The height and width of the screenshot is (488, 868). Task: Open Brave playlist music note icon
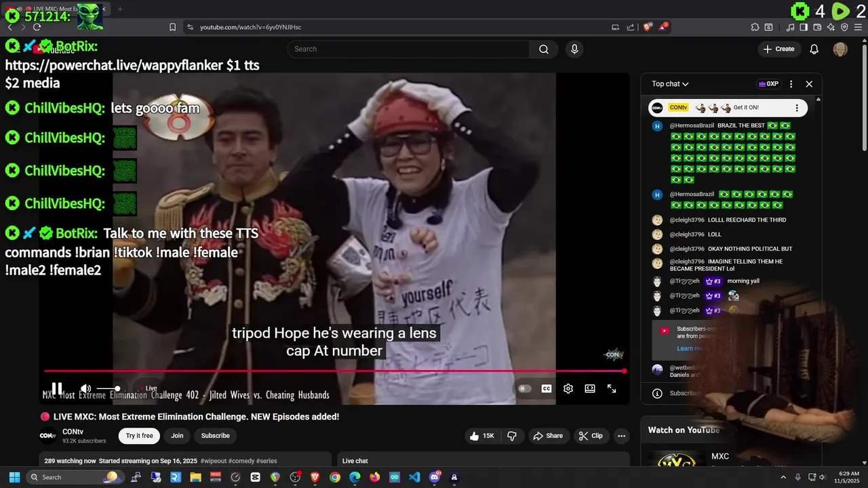pos(791,27)
